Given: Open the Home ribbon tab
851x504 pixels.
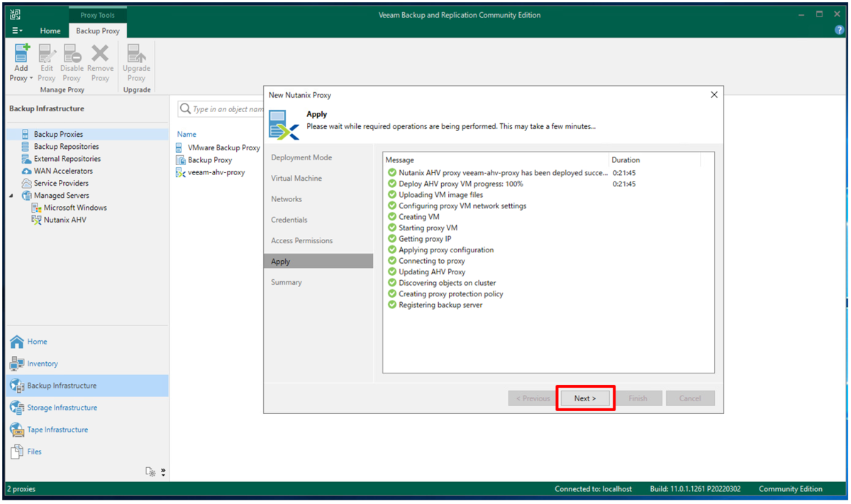Looking at the screenshot, I should pos(50,30).
